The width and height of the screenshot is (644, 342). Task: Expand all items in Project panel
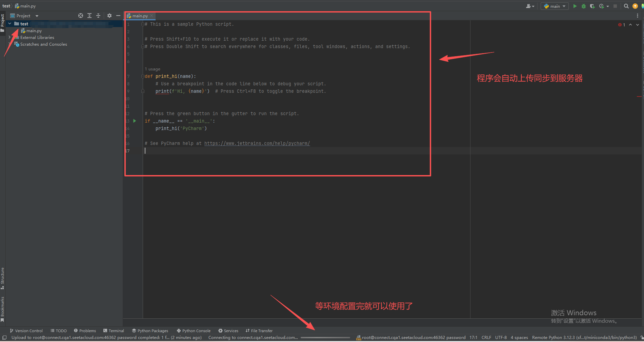click(89, 16)
